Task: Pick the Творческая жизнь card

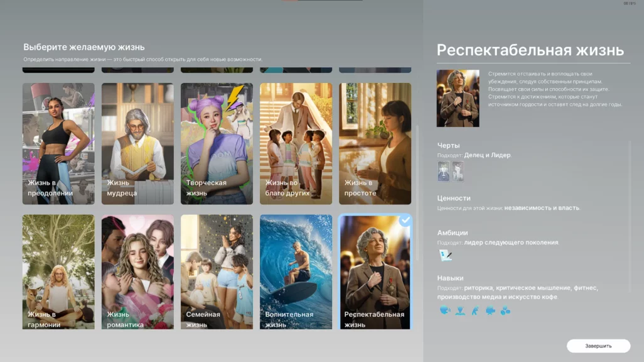Action: pos(217,143)
